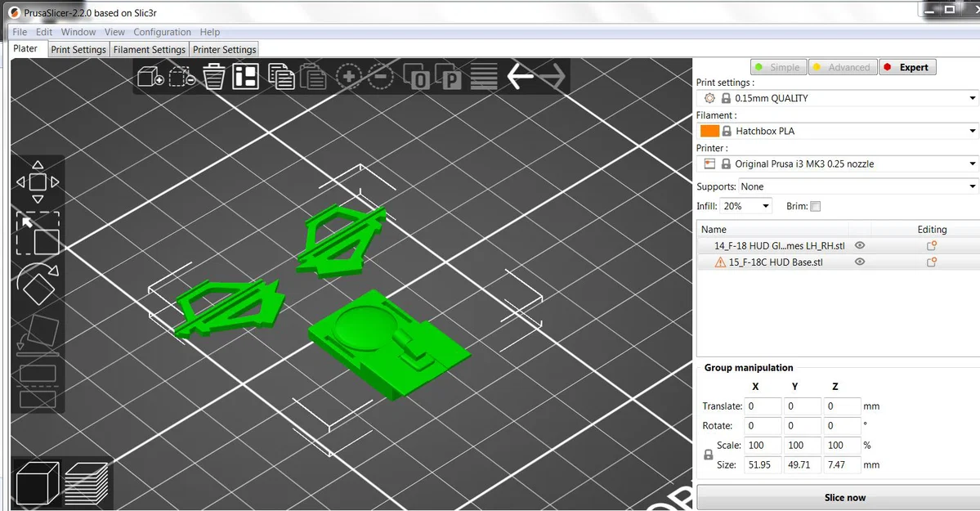Click the Split to objects icon
Screen dimensions: 980x511
pos(416,77)
